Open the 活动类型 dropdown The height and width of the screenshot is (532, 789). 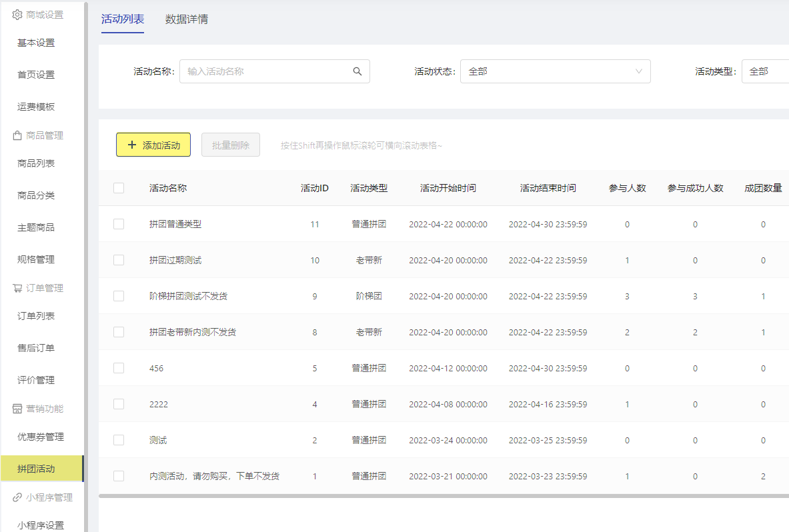[x=766, y=71]
